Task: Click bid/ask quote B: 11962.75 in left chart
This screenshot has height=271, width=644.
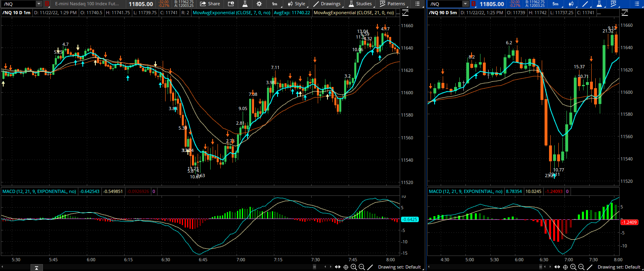Action: tap(184, 2)
